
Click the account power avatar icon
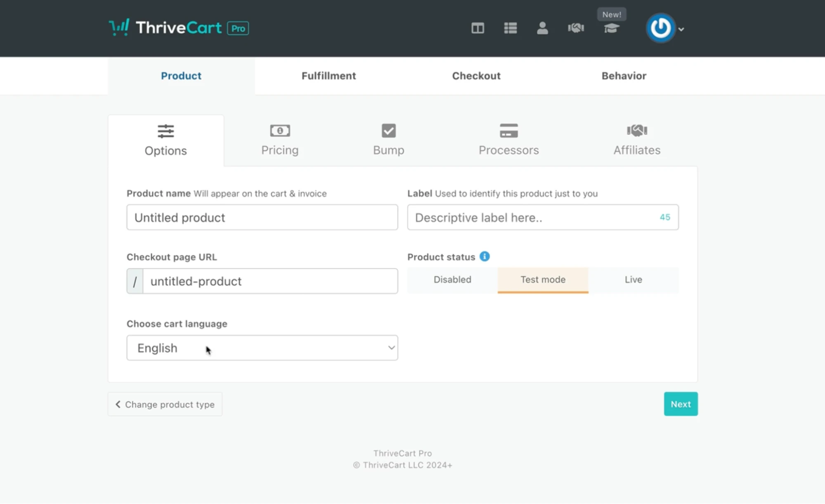(660, 28)
